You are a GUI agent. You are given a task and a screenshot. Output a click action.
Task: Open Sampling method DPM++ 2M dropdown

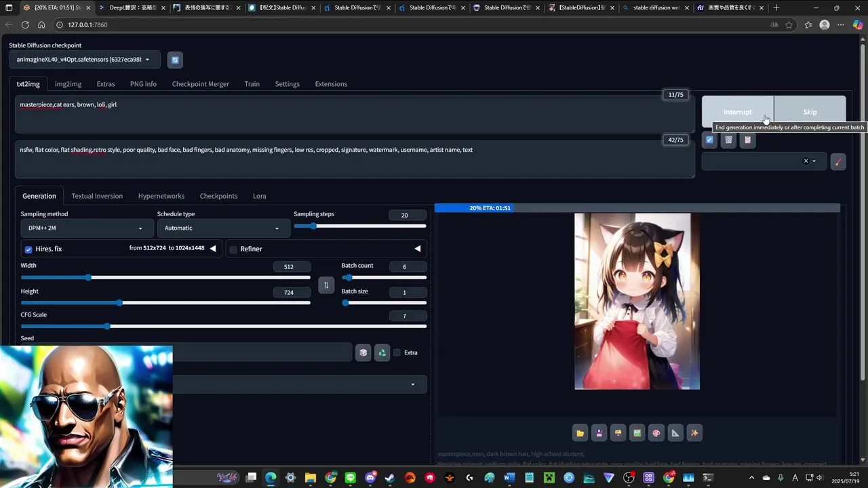tap(86, 228)
